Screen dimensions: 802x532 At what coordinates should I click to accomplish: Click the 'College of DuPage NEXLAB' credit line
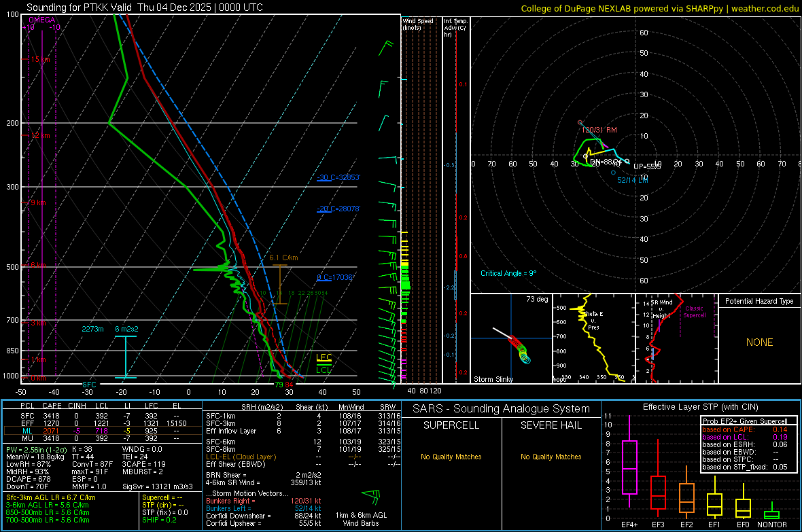coord(659,8)
